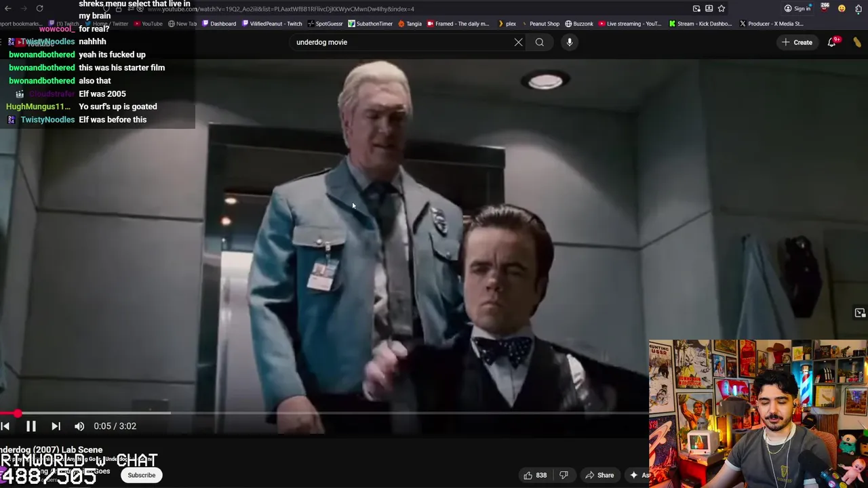Click the webcam overlay thumbnail

pos(758,413)
